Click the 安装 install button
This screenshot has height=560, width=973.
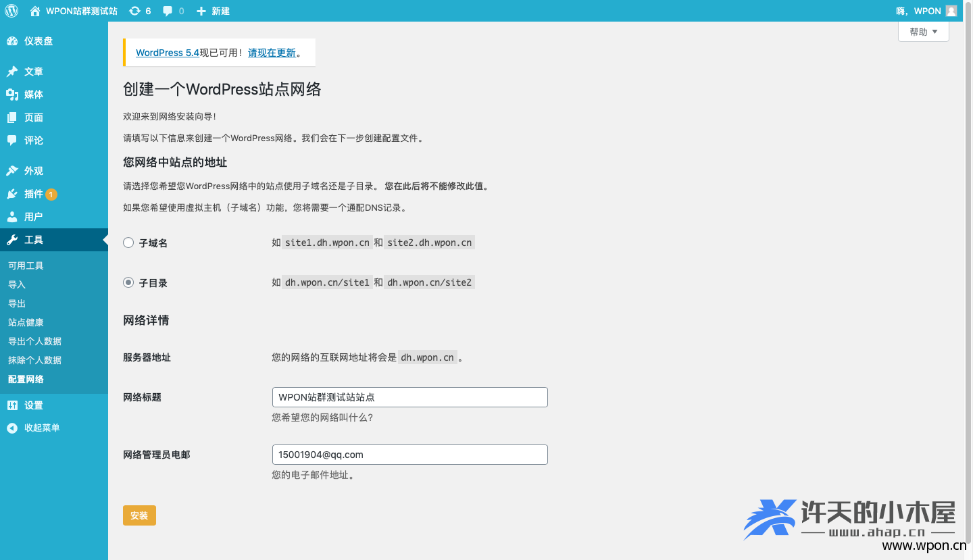click(x=139, y=515)
